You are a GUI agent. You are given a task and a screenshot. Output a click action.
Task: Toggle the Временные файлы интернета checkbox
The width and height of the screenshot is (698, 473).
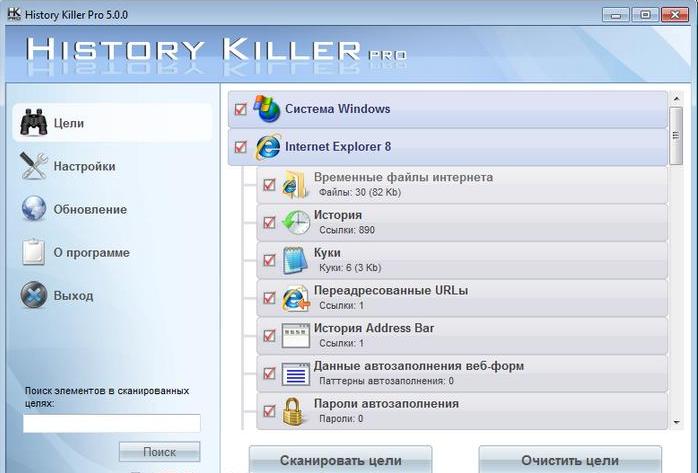click(269, 184)
